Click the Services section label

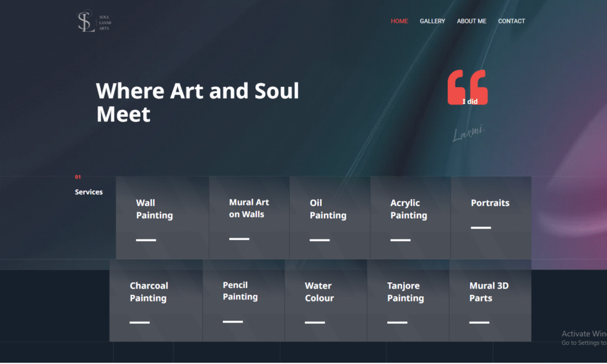[x=89, y=192]
